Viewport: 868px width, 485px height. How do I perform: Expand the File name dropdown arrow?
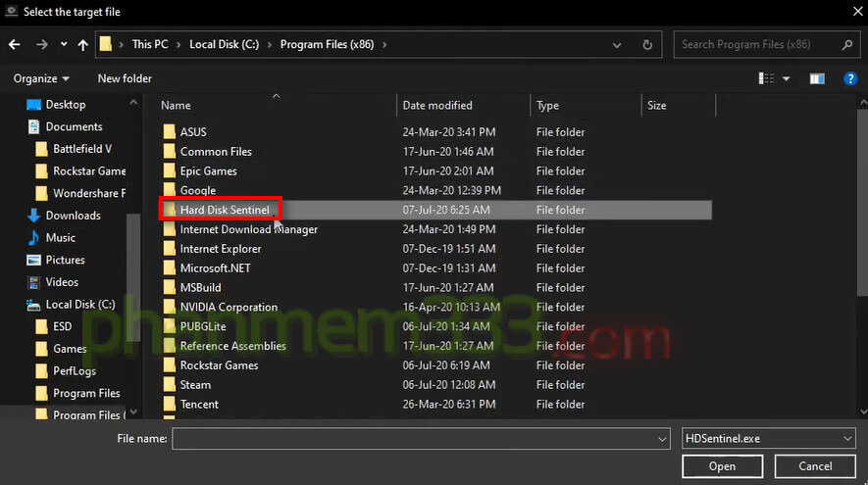663,439
